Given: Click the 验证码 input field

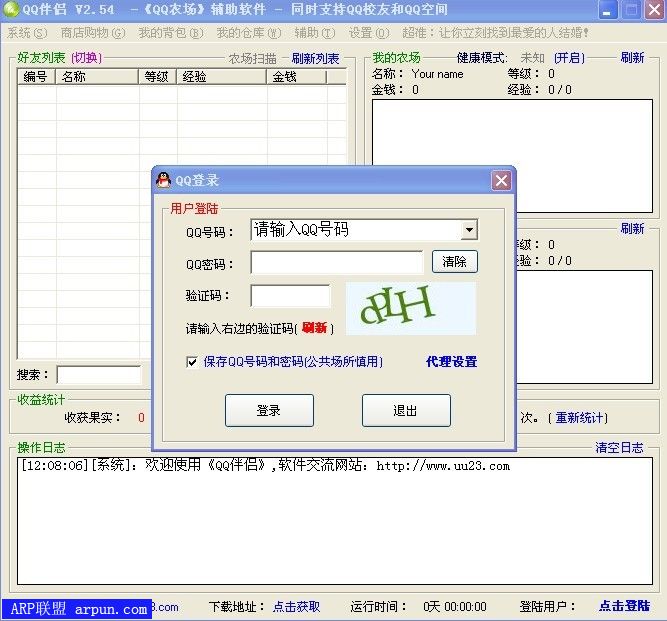Looking at the screenshot, I should point(290,296).
